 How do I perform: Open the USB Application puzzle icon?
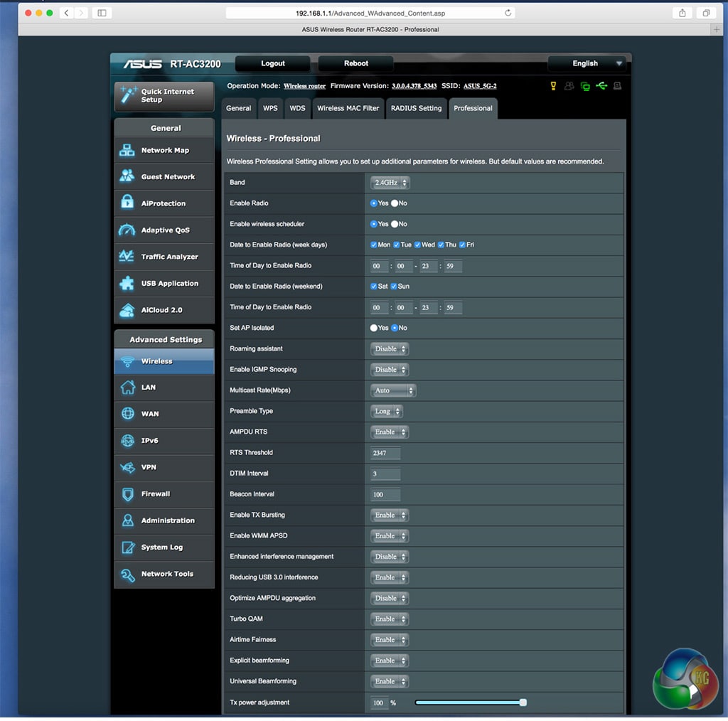click(127, 283)
